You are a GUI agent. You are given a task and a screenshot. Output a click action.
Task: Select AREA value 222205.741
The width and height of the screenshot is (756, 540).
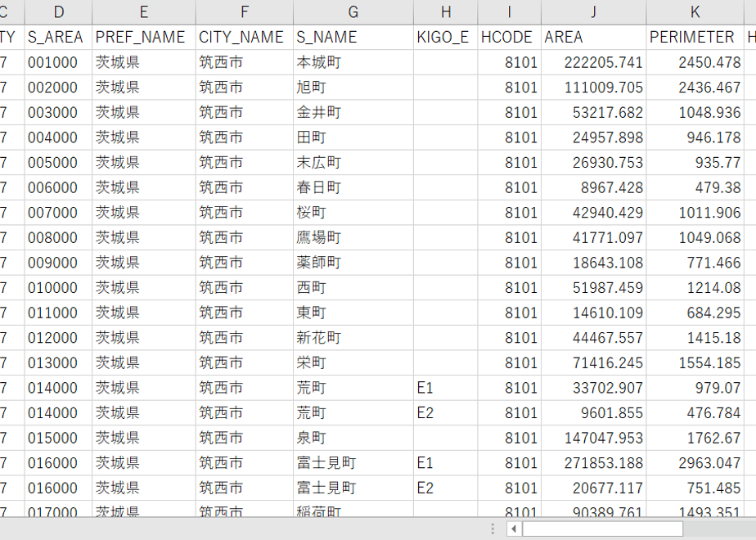tap(593, 62)
